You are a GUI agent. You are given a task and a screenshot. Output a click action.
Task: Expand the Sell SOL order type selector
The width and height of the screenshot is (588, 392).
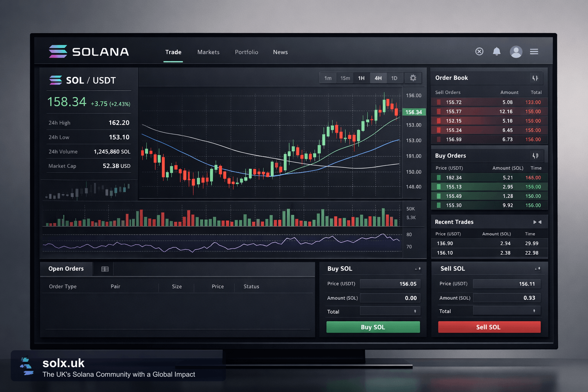tap(538, 269)
